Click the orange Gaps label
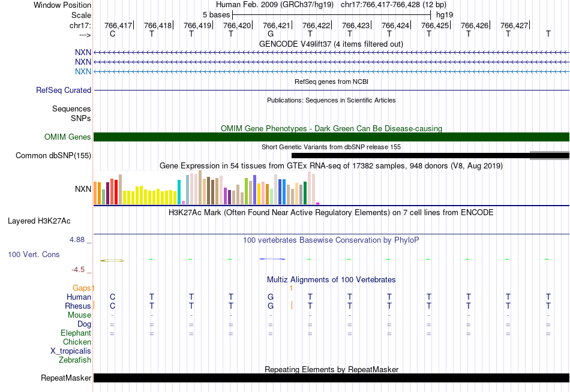 (x=82, y=288)
